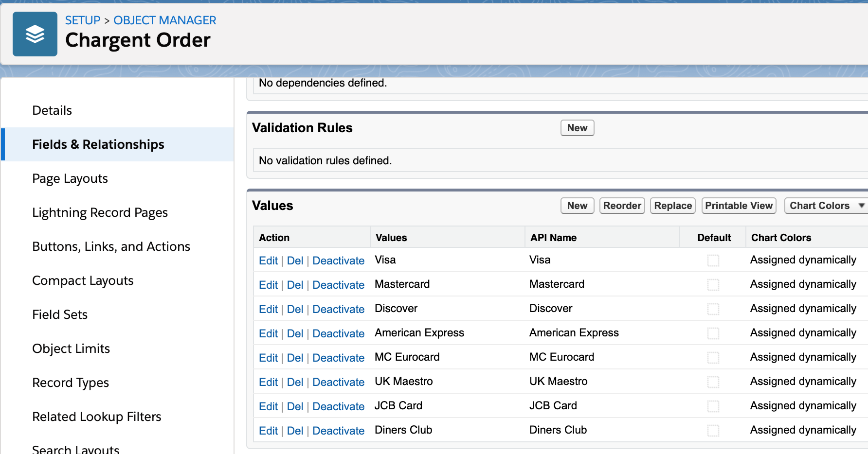The image size is (868, 454).
Task: Select Record Types in the sidebar
Action: [x=70, y=383]
